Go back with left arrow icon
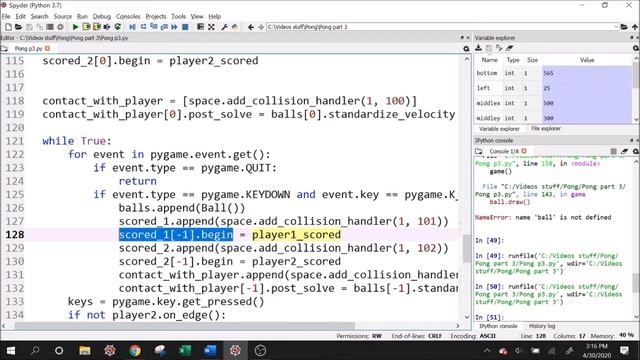 coord(251,27)
